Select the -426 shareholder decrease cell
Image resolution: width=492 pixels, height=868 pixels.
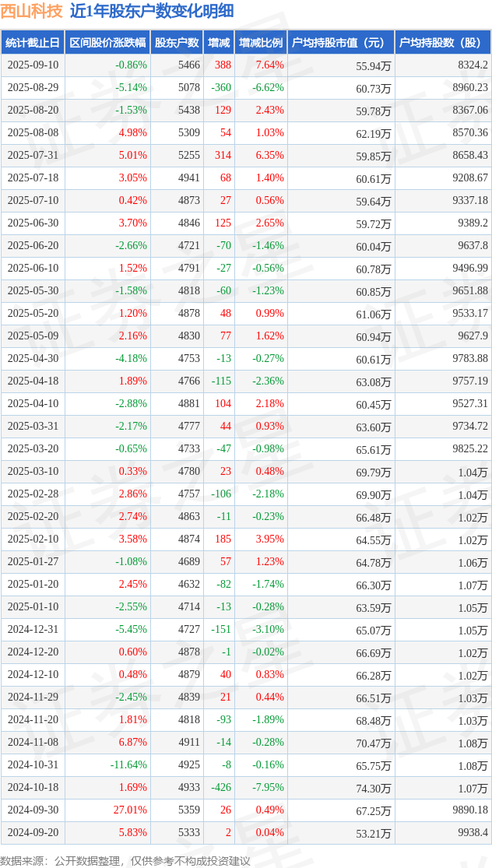[x=221, y=788]
